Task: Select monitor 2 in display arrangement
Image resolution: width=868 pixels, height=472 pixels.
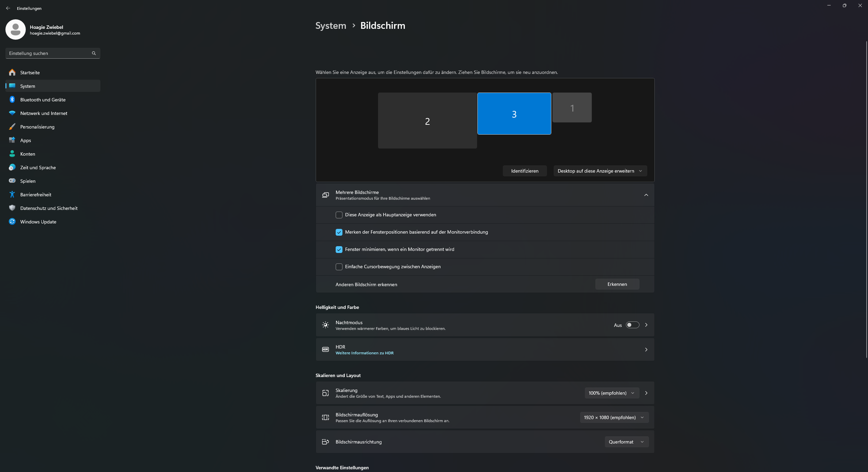Action: point(427,121)
